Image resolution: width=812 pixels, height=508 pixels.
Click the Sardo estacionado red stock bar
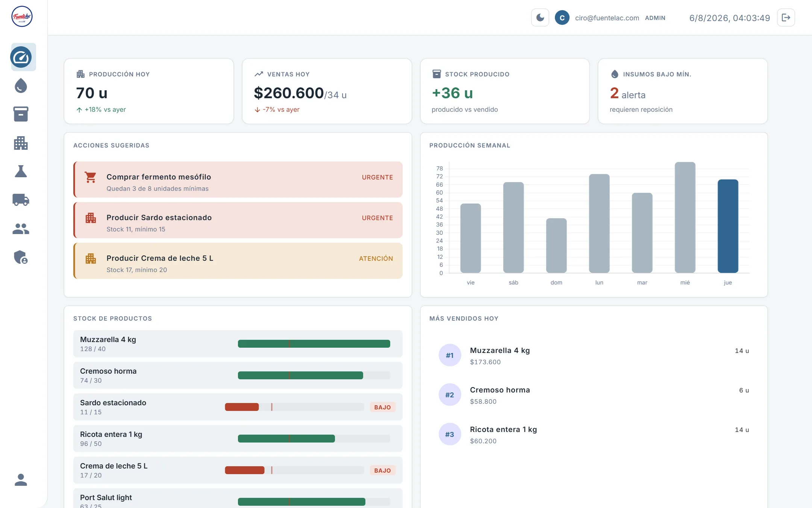[242, 407]
